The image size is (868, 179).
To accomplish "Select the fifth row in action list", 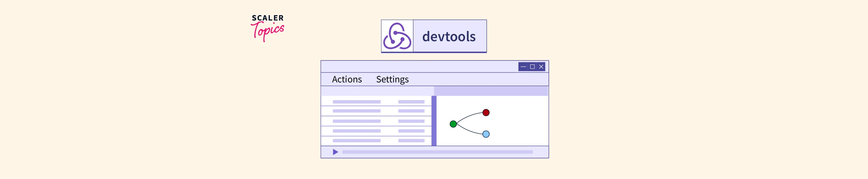I will pos(376,140).
